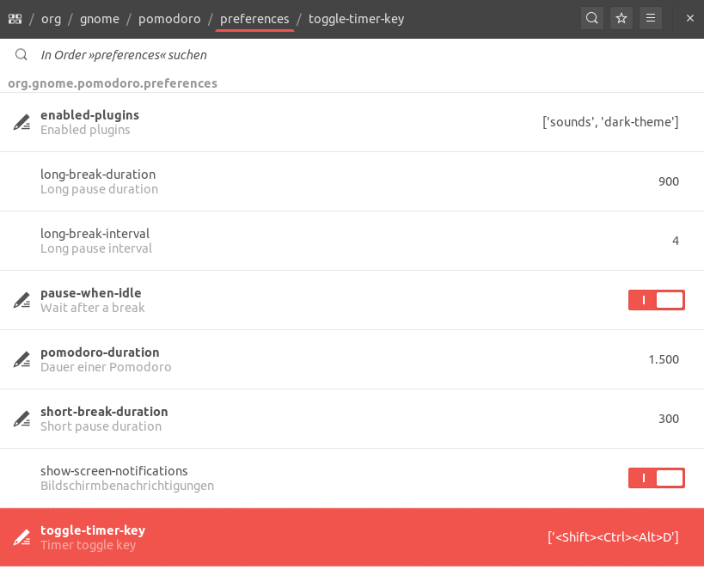Screen dimensions: 704x588
Task: Open the pomodoro-duration key row
Action: coord(352,359)
